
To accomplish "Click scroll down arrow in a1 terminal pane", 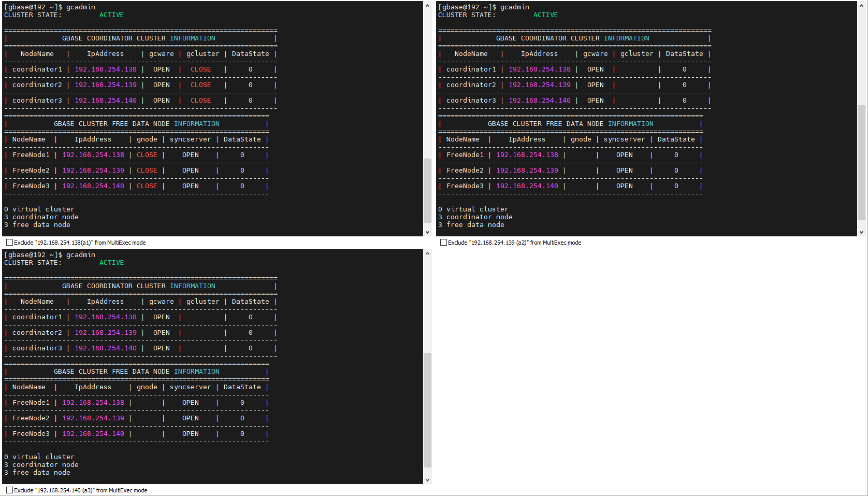I will 427,232.
